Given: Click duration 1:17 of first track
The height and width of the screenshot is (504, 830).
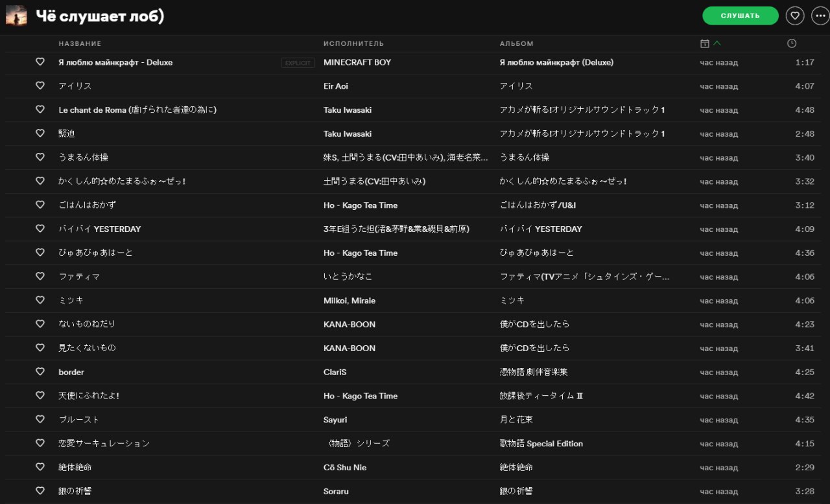Looking at the screenshot, I should [805, 62].
